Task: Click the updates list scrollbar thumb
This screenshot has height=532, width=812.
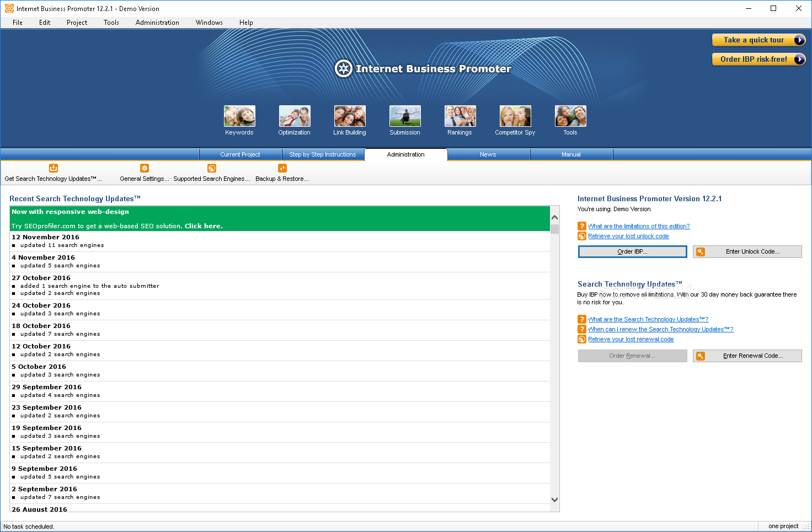Action: [x=555, y=229]
